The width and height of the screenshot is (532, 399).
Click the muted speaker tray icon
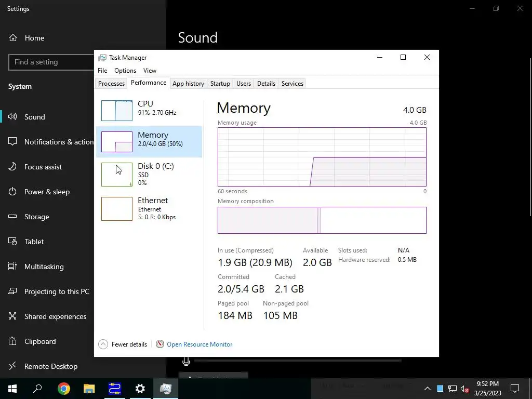(x=464, y=389)
